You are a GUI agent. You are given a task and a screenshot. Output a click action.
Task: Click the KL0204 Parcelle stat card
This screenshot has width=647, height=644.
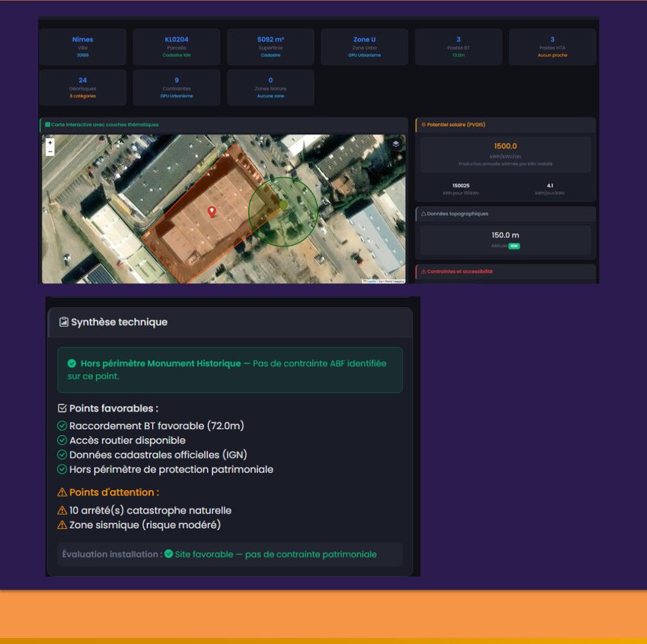click(x=177, y=46)
